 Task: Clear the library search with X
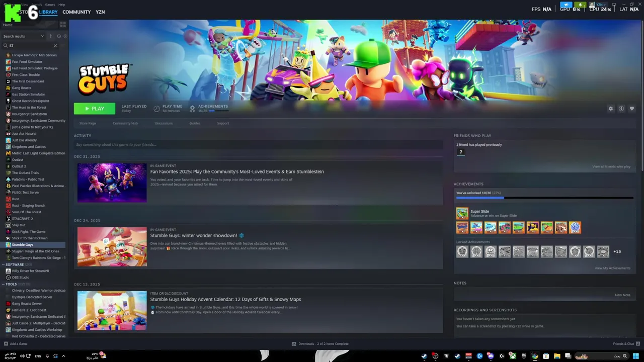tap(55, 46)
